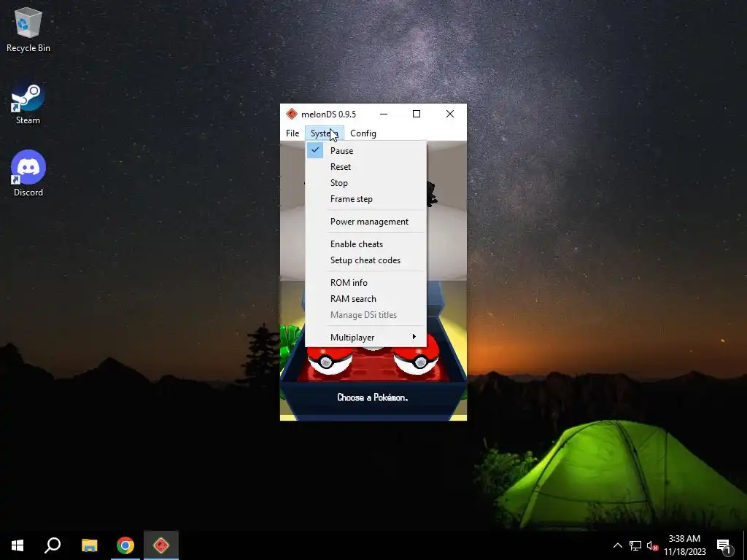This screenshot has width=747, height=560.
Task: Close the melonDS window
Action: coord(449,114)
